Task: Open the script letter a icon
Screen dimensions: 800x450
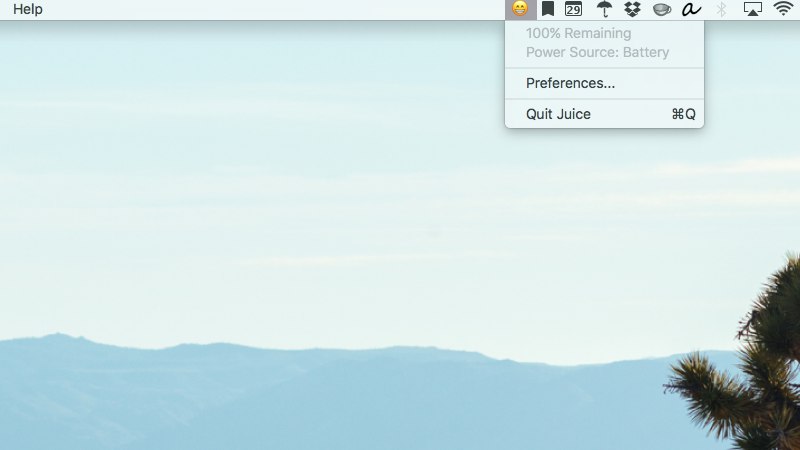Action: [691, 9]
